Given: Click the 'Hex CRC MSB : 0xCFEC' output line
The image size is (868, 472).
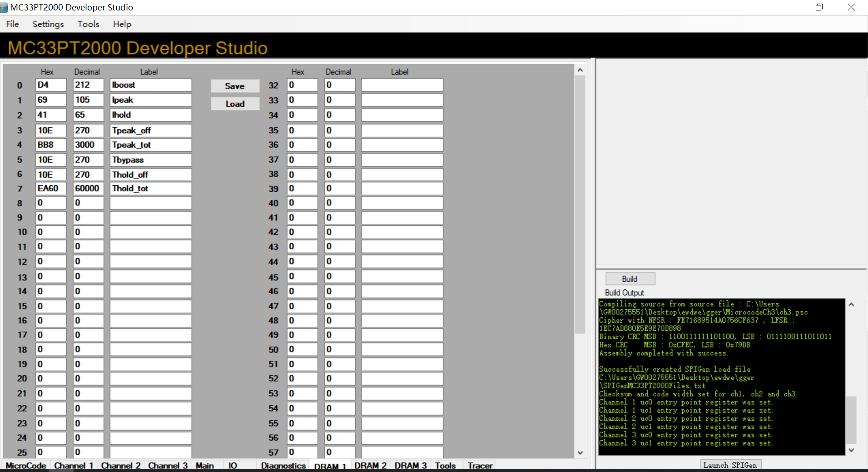Looking at the screenshot, I should 675,345.
